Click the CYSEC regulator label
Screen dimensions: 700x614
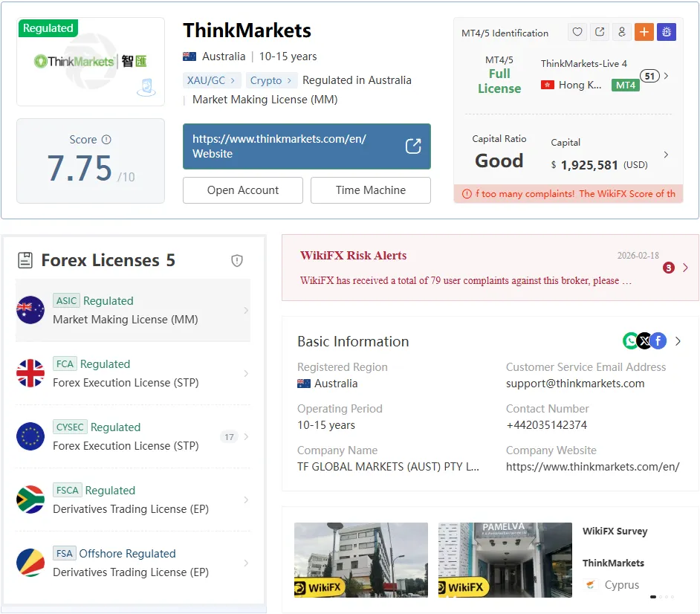[70, 427]
